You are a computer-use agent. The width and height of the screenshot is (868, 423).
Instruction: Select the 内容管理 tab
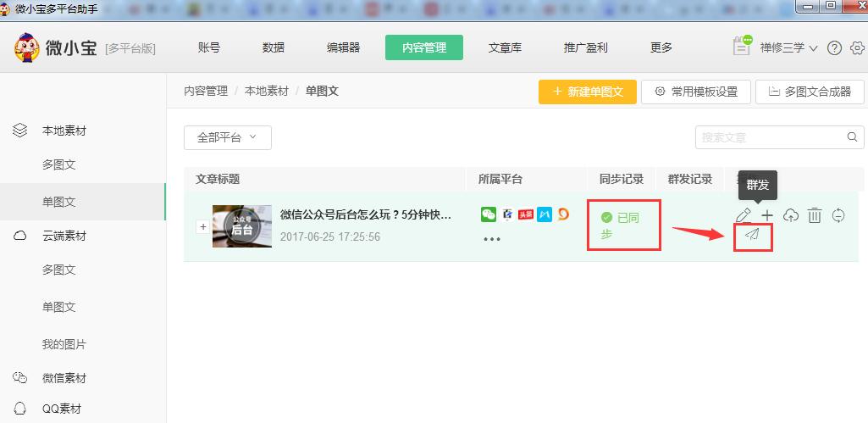coord(424,47)
